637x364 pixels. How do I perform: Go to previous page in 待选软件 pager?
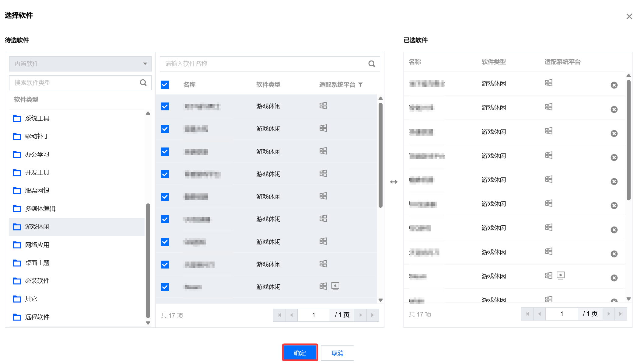(x=291, y=315)
